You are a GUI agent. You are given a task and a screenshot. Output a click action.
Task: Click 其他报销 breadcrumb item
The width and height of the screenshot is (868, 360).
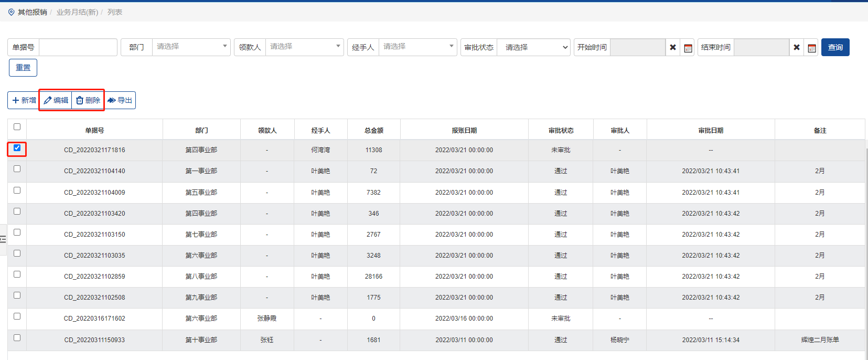click(32, 12)
